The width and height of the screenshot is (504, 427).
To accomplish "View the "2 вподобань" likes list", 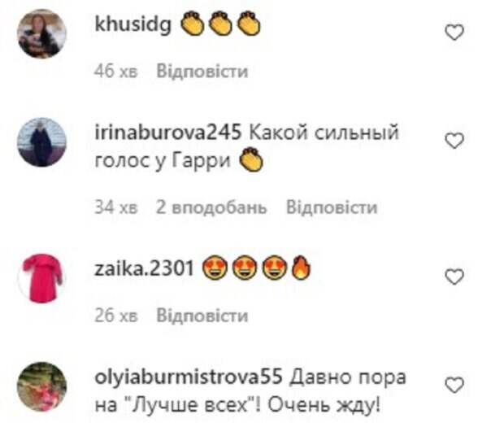I will [x=211, y=207].
